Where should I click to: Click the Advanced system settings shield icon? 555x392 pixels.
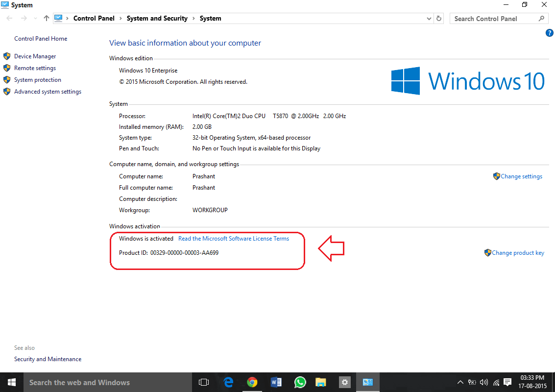click(7, 91)
